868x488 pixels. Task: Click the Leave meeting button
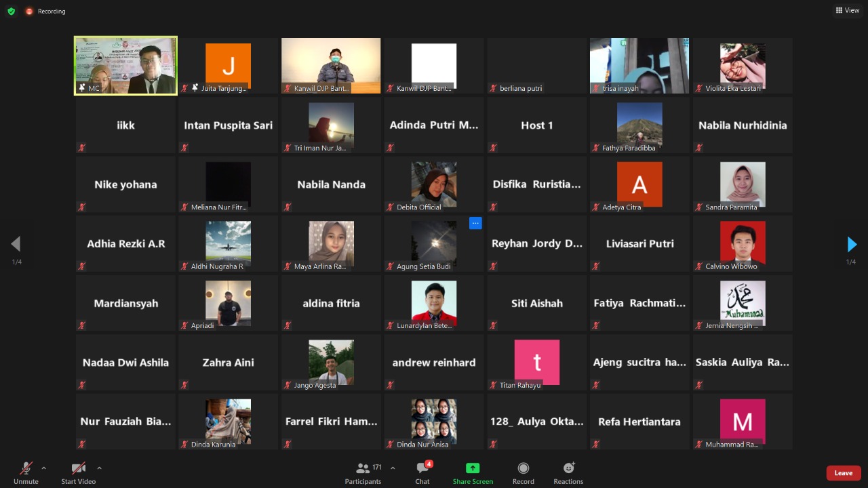pos(843,473)
